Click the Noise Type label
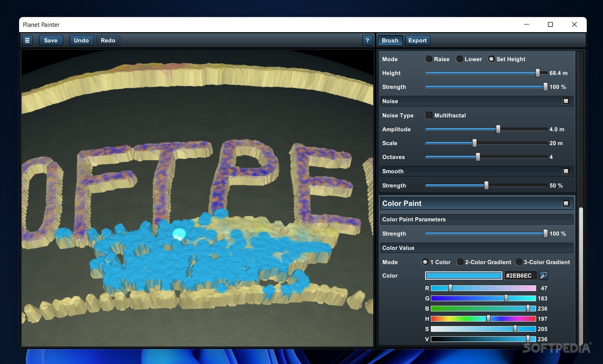This screenshot has height=364, width=603. click(398, 115)
